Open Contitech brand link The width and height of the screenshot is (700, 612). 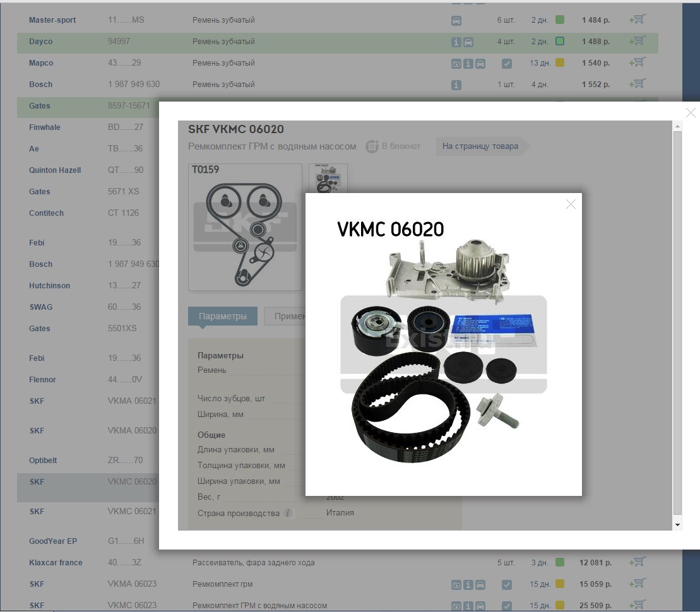coord(47,213)
